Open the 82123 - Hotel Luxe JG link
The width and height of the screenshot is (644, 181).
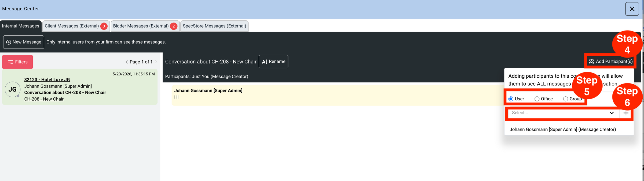pyautogui.click(x=47, y=80)
